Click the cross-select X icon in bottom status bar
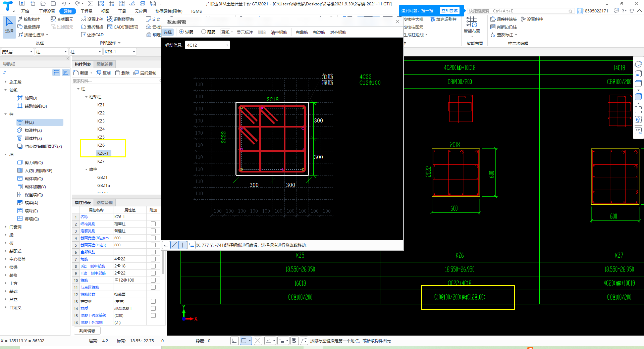This screenshot has width=644, height=349. pyautogui.click(x=258, y=341)
